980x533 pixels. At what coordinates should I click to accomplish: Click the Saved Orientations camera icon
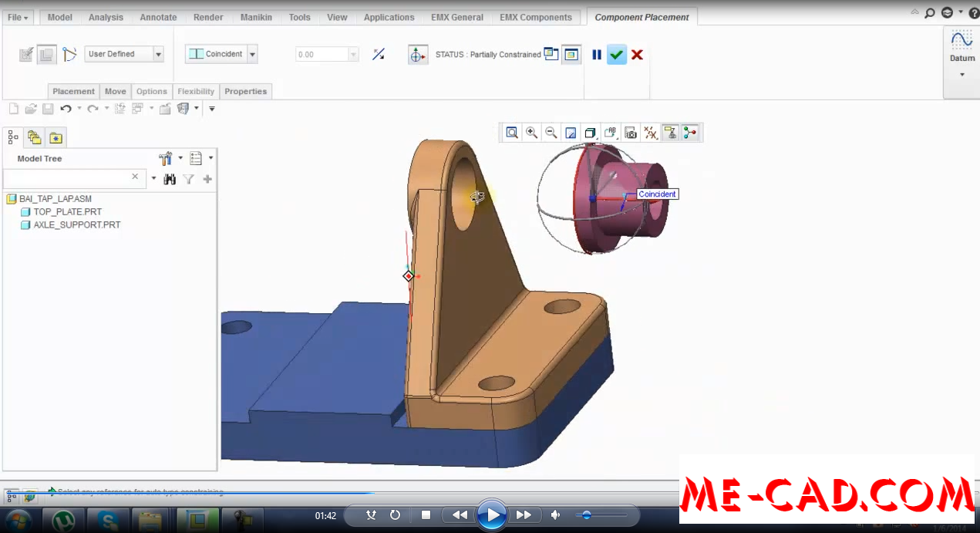pyautogui.click(x=631, y=132)
